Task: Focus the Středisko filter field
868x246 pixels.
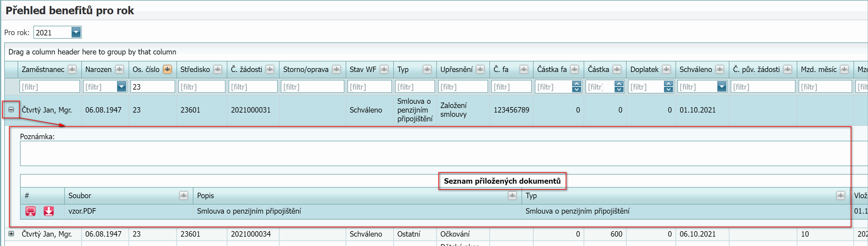Action: point(202,87)
